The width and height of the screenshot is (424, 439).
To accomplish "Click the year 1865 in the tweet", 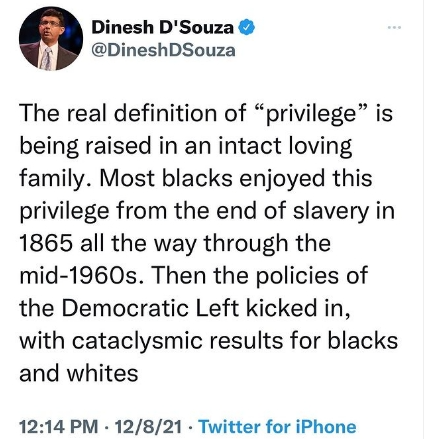I will (x=46, y=244).
